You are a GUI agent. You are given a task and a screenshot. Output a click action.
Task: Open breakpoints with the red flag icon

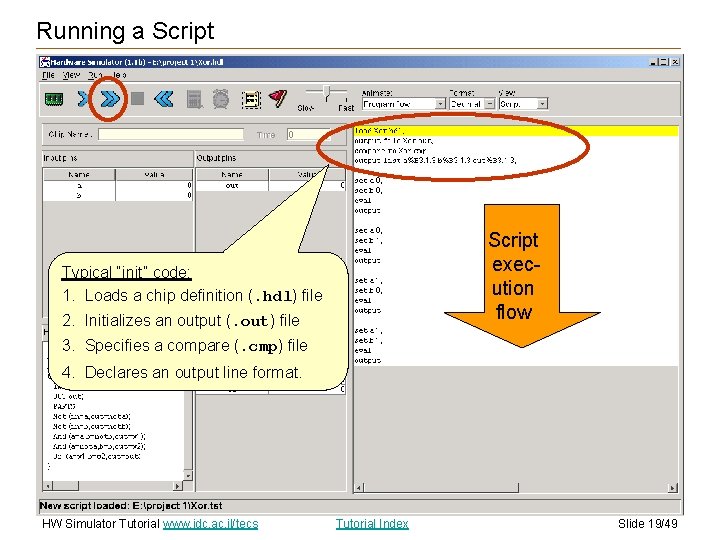[278, 98]
